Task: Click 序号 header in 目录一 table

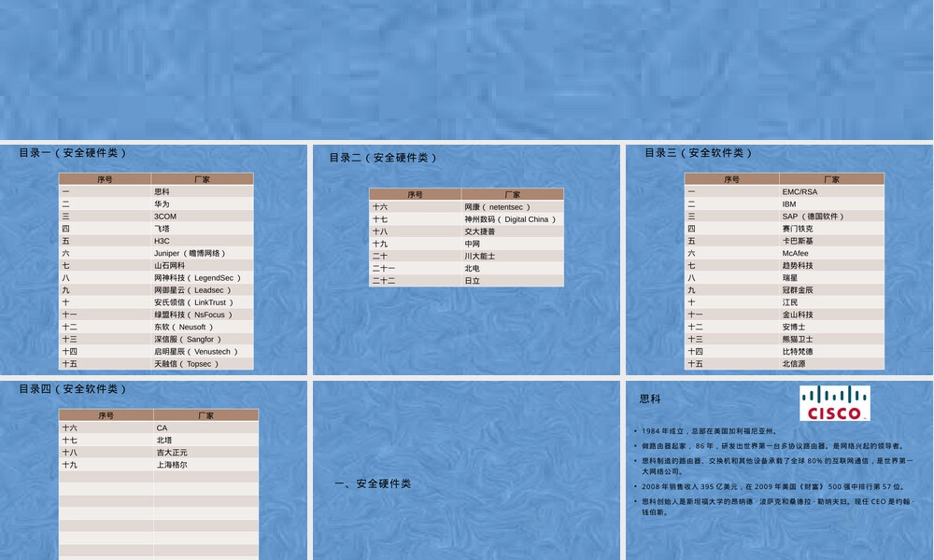Action: pyautogui.click(x=105, y=179)
